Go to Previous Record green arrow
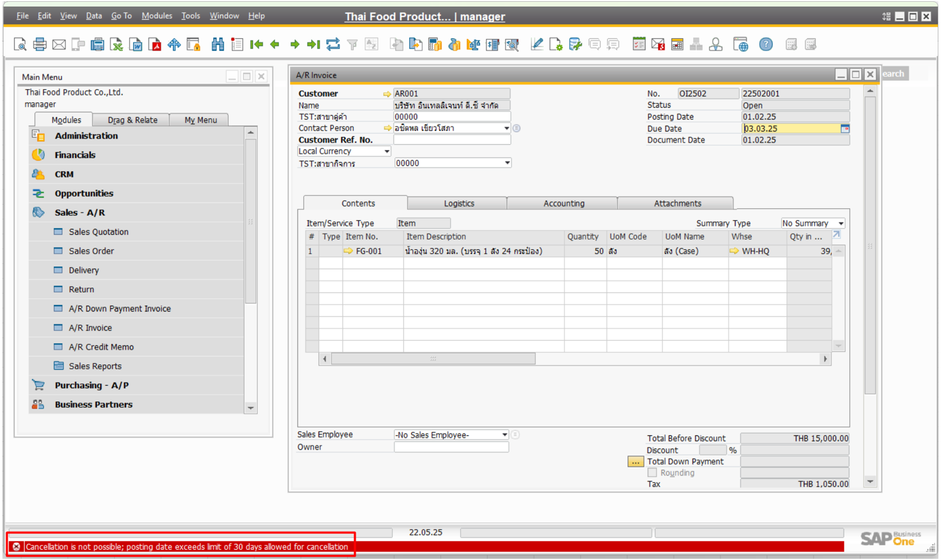The height and width of the screenshot is (560, 942). [275, 44]
